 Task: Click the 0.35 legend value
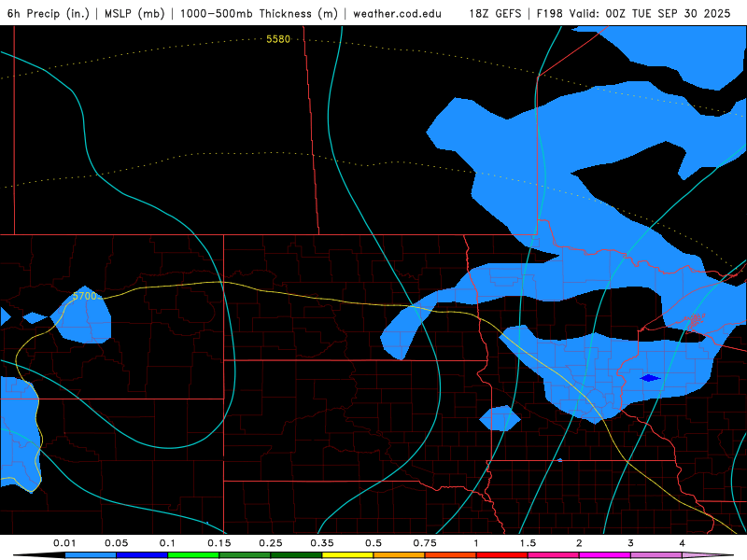pyautogui.click(x=322, y=543)
